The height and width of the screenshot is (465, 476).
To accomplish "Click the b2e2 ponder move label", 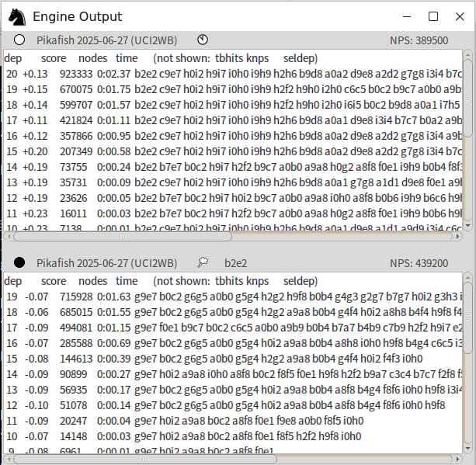I will 238,263.
